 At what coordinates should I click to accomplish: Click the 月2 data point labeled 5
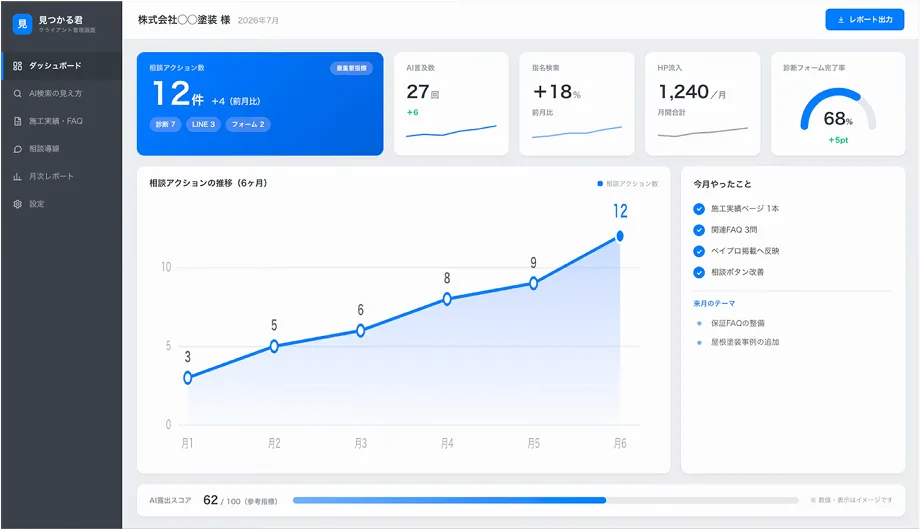274,346
